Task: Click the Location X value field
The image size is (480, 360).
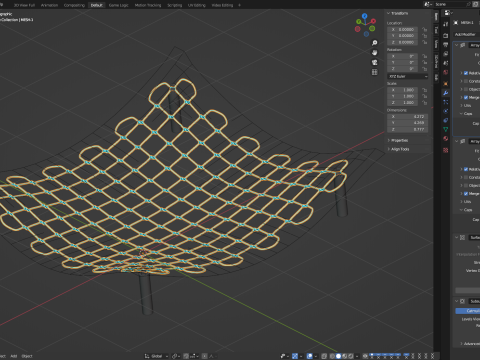Action: [x=402, y=29]
